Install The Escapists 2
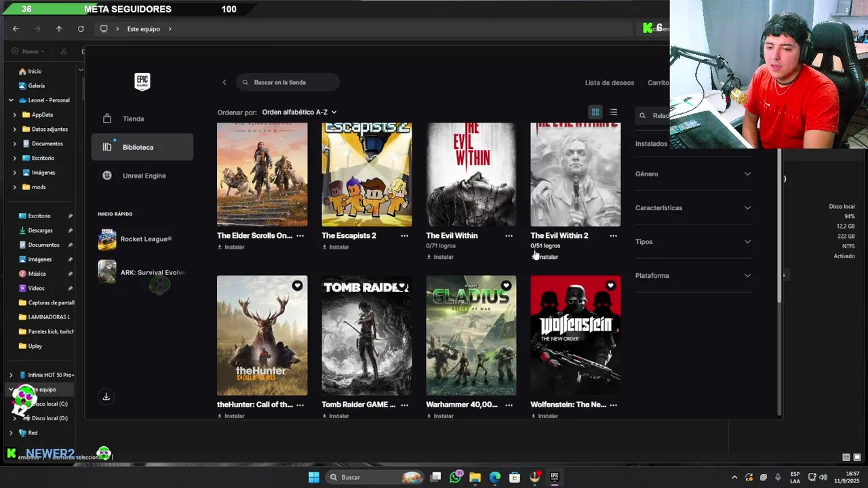This screenshot has width=868, height=488. [x=336, y=247]
